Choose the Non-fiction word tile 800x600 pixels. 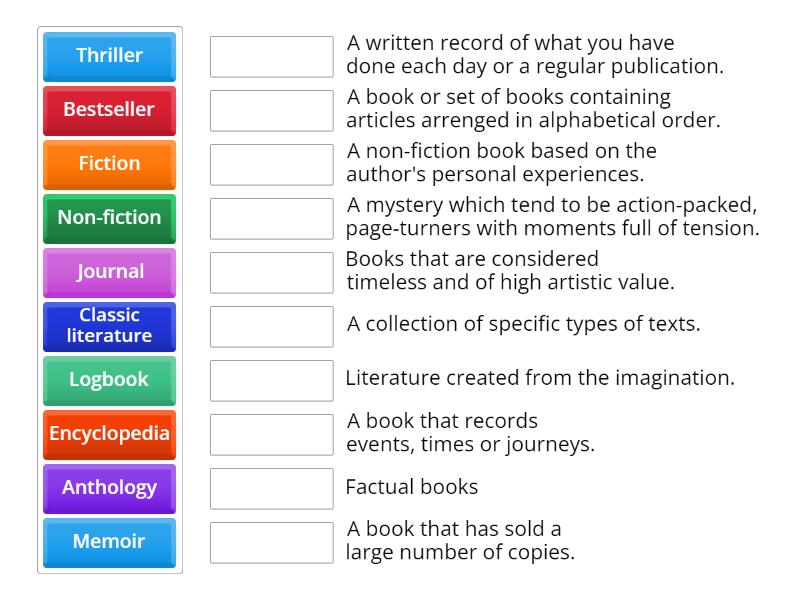click(109, 218)
